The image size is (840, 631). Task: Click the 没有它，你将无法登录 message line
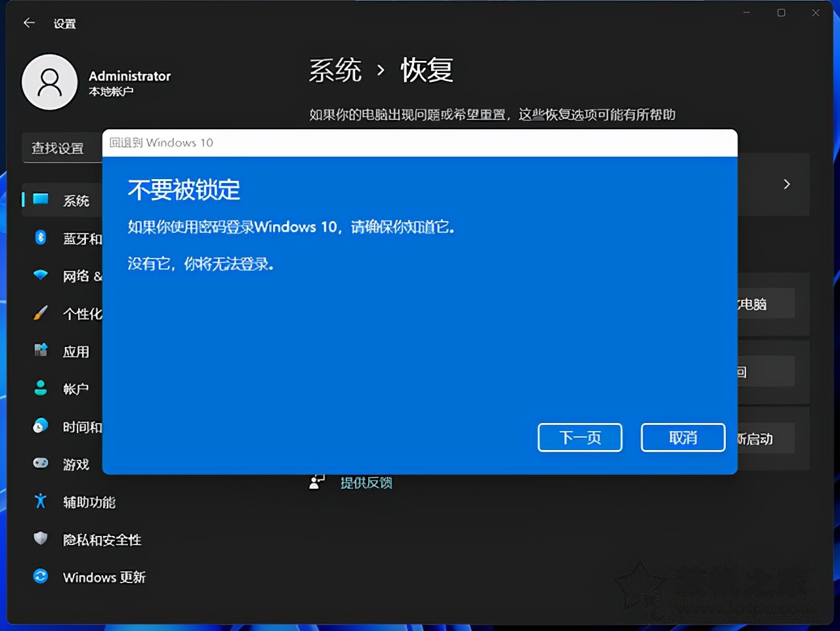(x=201, y=264)
